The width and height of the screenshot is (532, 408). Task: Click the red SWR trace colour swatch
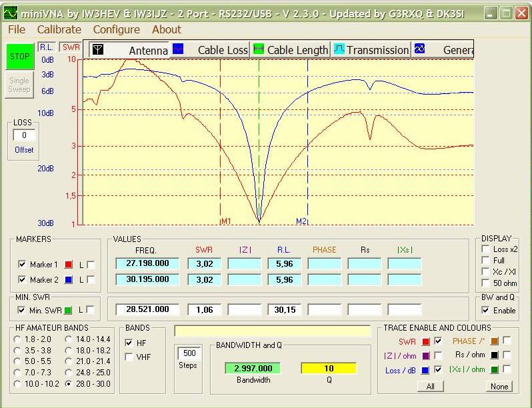425,341
